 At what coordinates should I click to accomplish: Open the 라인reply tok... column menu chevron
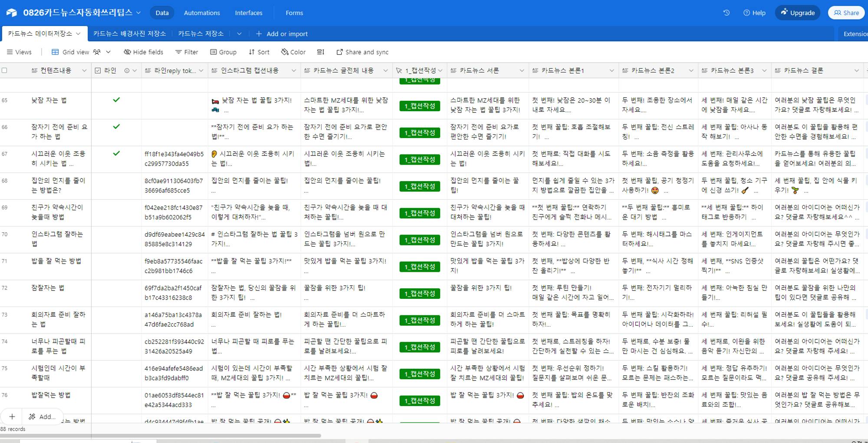201,70
